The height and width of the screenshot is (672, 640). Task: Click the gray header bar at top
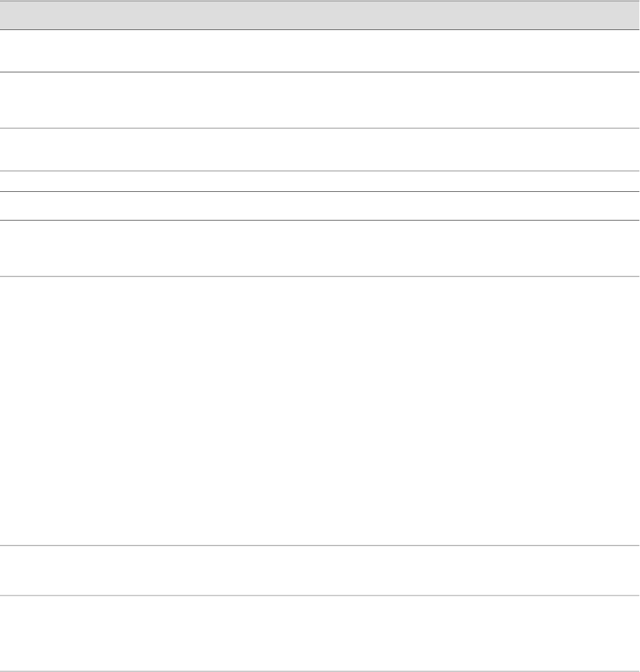click(320, 16)
